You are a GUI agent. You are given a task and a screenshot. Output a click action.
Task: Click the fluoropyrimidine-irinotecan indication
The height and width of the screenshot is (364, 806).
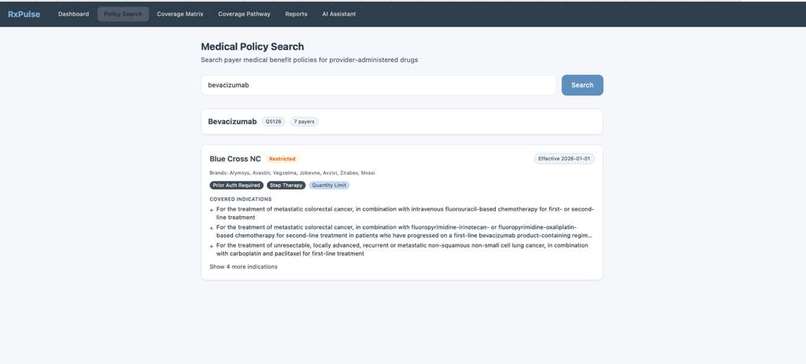[404, 231]
